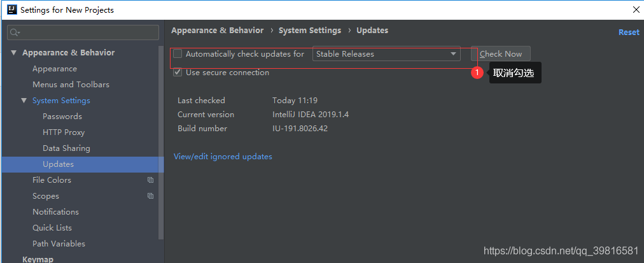Click the red number 1 annotation badge
The height and width of the screenshot is (263, 644).
click(477, 73)
